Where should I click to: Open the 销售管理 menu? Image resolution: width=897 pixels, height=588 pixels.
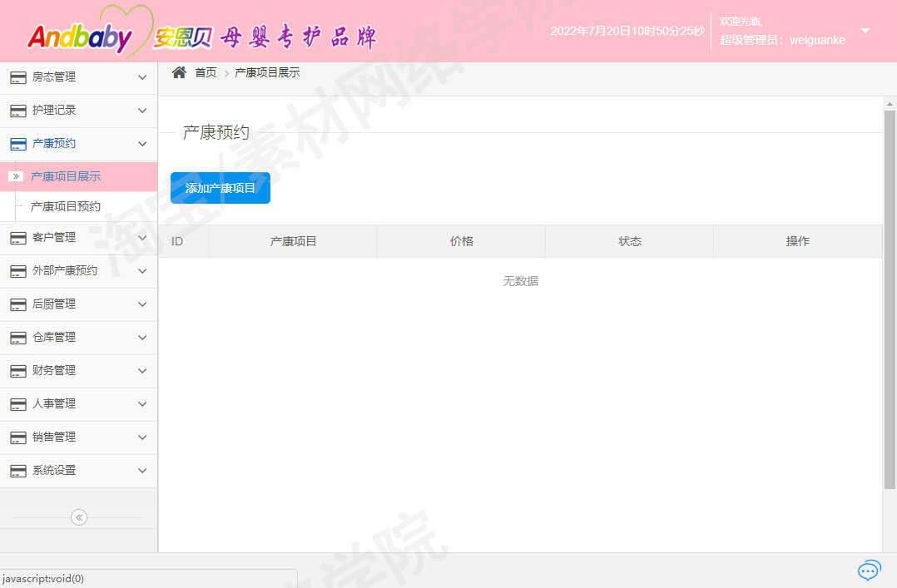click(x=78, y=437)
